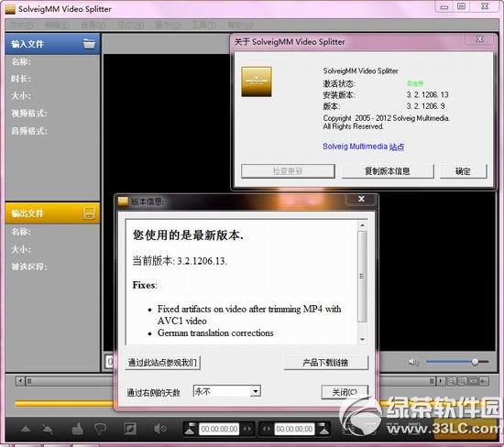Click the 复制版本信息 copy version button
504x447 pixels.
[x=388, y=171]
